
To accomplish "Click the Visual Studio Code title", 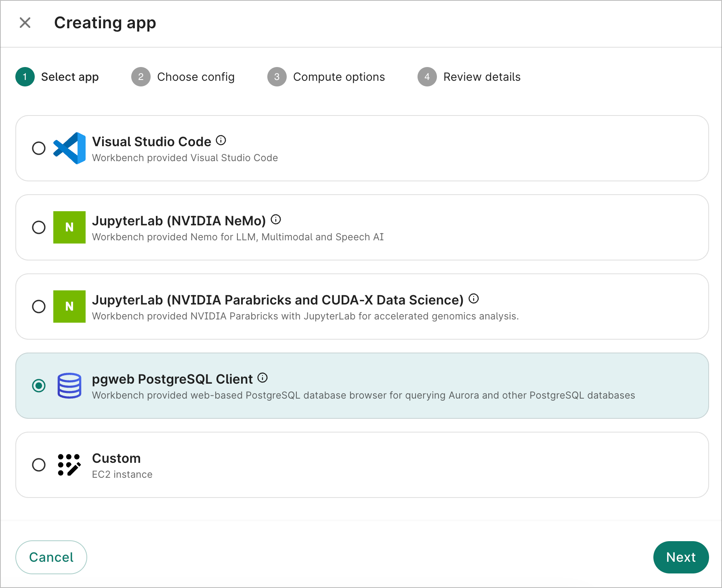I will (x=152, y=142).
